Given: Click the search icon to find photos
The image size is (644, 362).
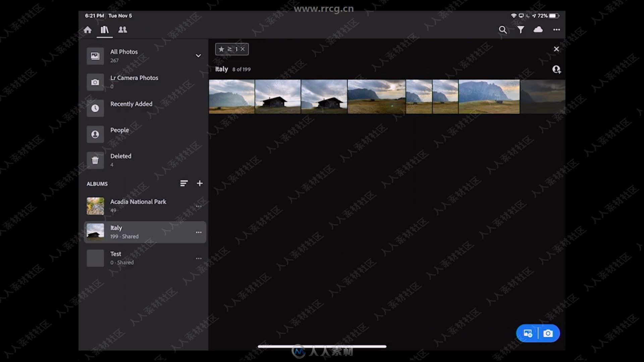Looking at the screenshot, I should point(504,29).
